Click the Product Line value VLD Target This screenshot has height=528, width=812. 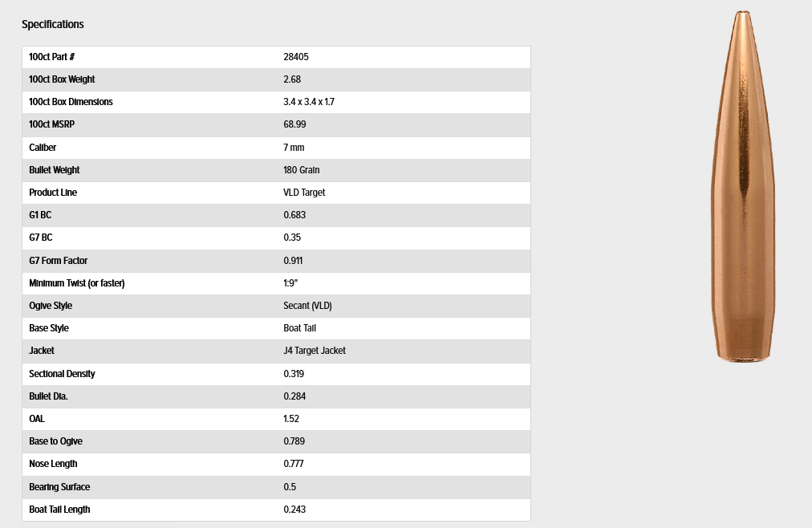304,193
